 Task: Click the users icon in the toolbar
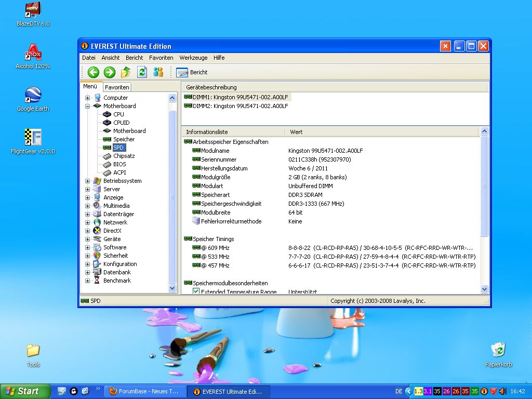click(158, 72)
